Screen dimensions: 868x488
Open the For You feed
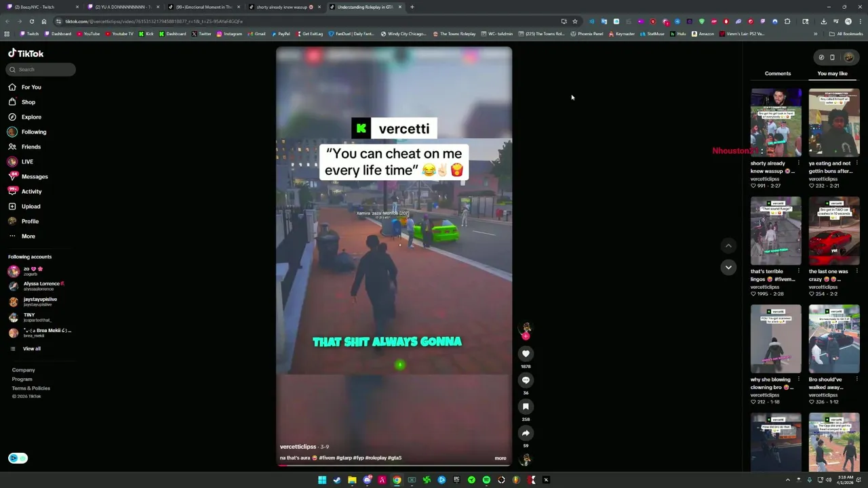coord(25,87)
